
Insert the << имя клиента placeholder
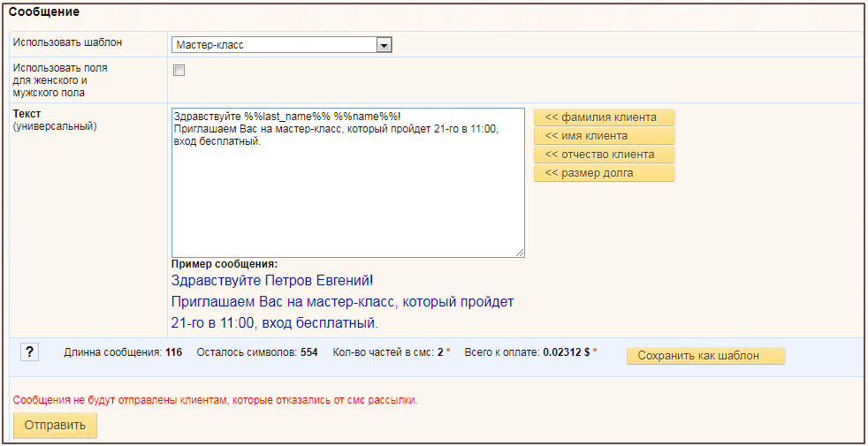pos(604,136)
